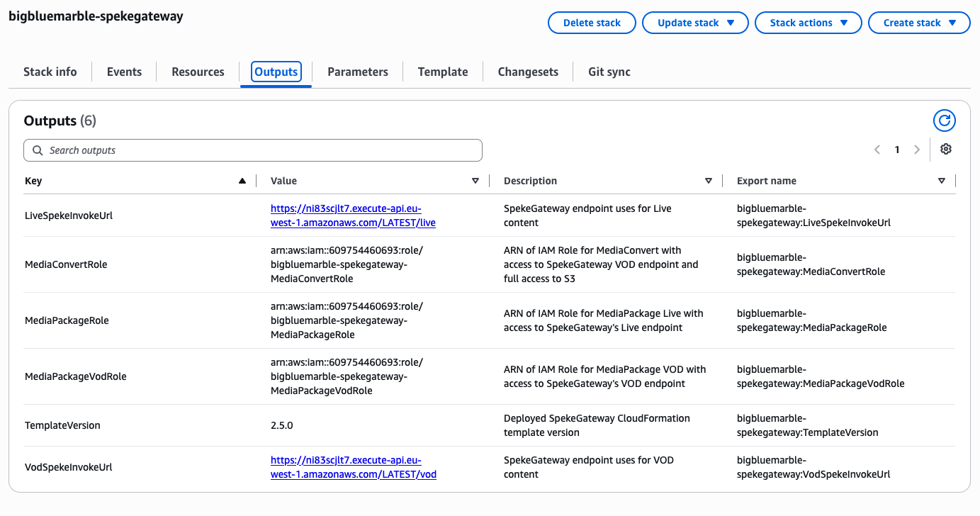The width and height of the screenshot is (980, 516).
Task: View the Template tab
Action: [443, 72]
